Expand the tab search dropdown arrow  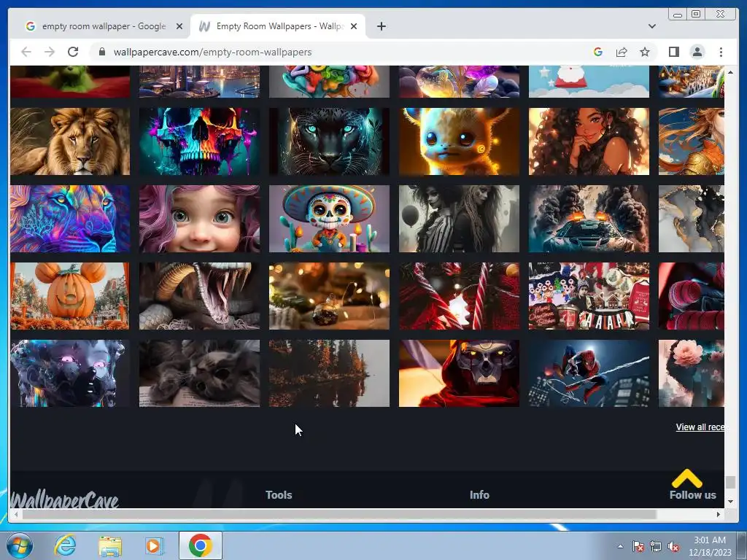(651, 26)
